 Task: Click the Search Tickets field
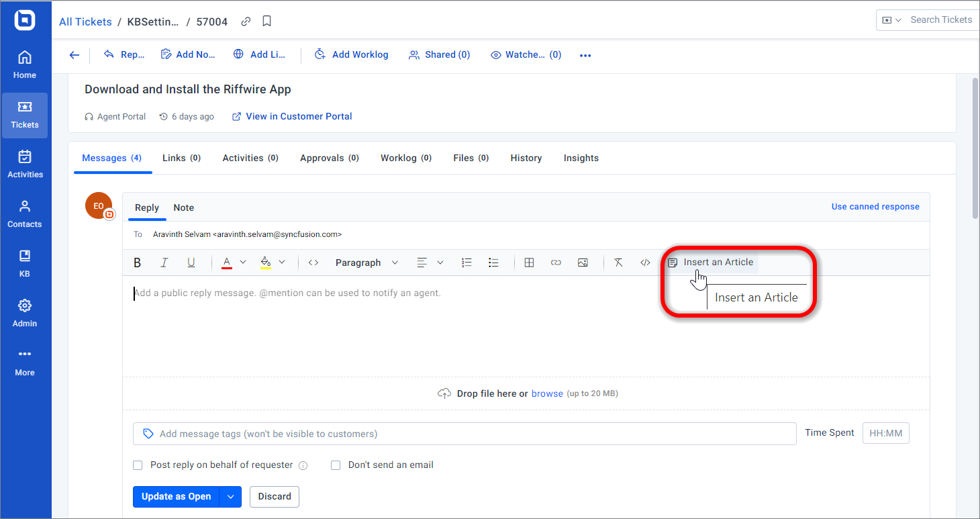[x=941, y=20]
